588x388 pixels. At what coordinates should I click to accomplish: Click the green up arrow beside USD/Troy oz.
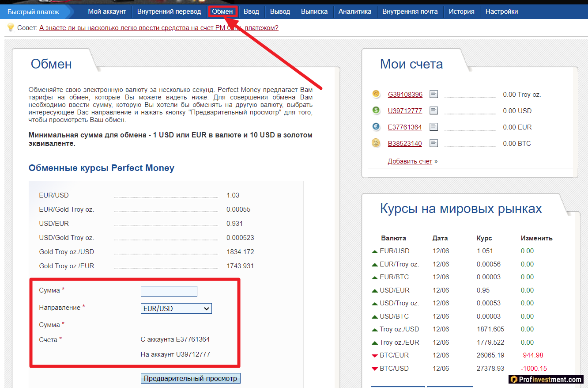(x=375, y=304)
